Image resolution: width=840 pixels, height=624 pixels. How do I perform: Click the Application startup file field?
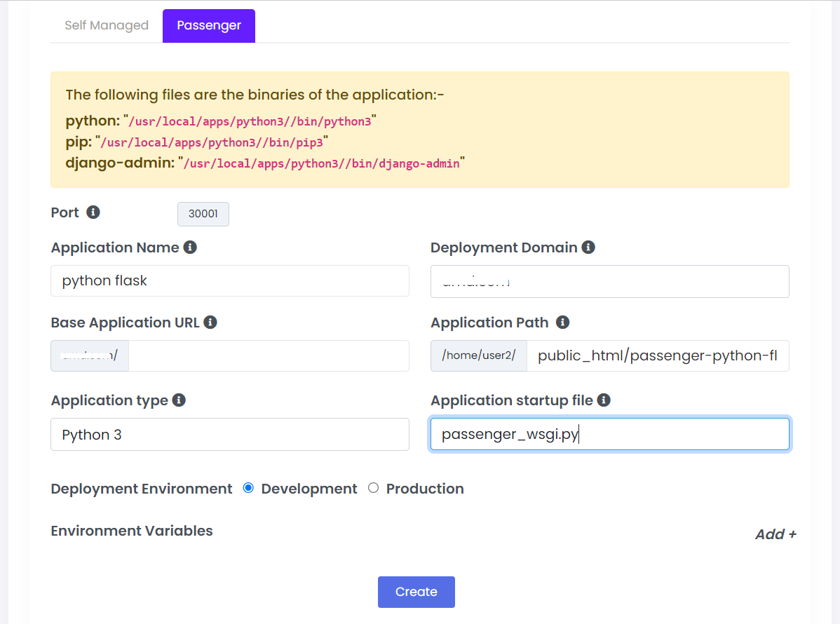pyautogui.click(x=609, y=435)
